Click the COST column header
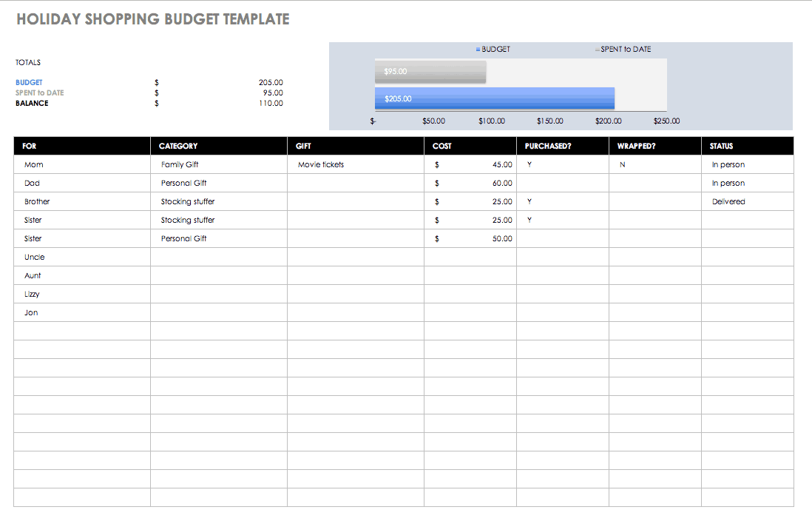Screen dimensions: 812x524 pos(470,146)
